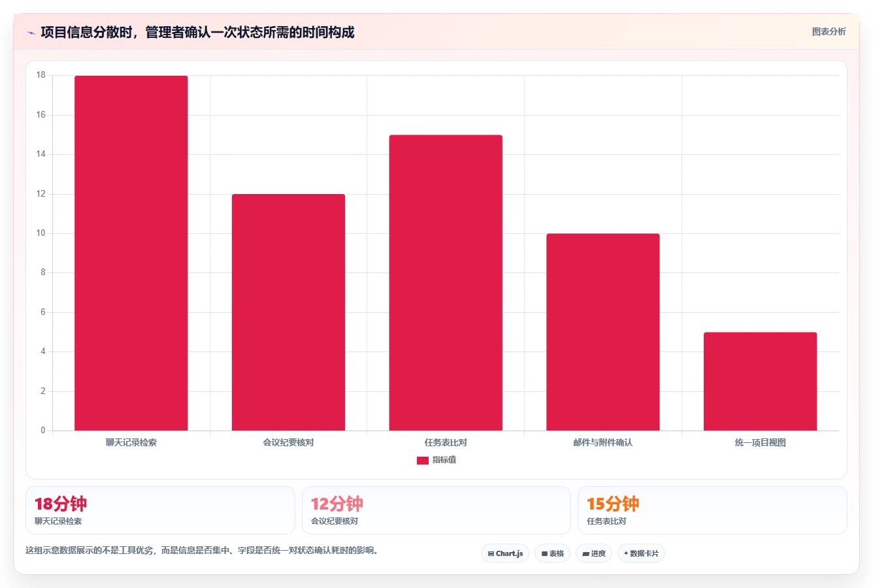873x588 pixels.
Task: Click the y-axis value 18
Action: click(41, 75)
